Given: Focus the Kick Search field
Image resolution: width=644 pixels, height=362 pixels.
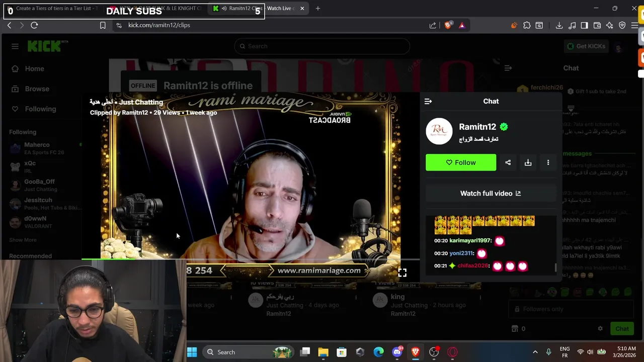Looking at the screenshot, I should coord(322,46).
